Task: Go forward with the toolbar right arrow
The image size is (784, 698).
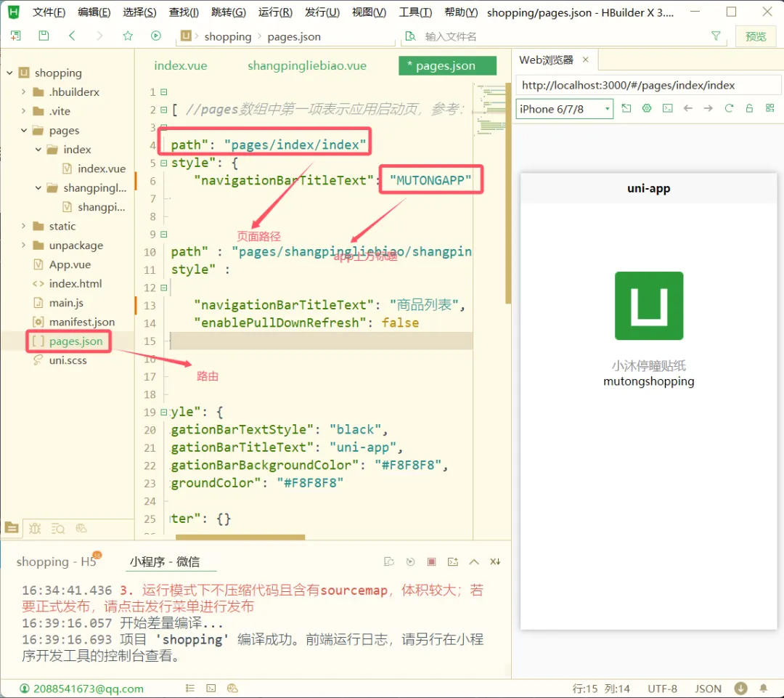Action: tap(99, 36)
